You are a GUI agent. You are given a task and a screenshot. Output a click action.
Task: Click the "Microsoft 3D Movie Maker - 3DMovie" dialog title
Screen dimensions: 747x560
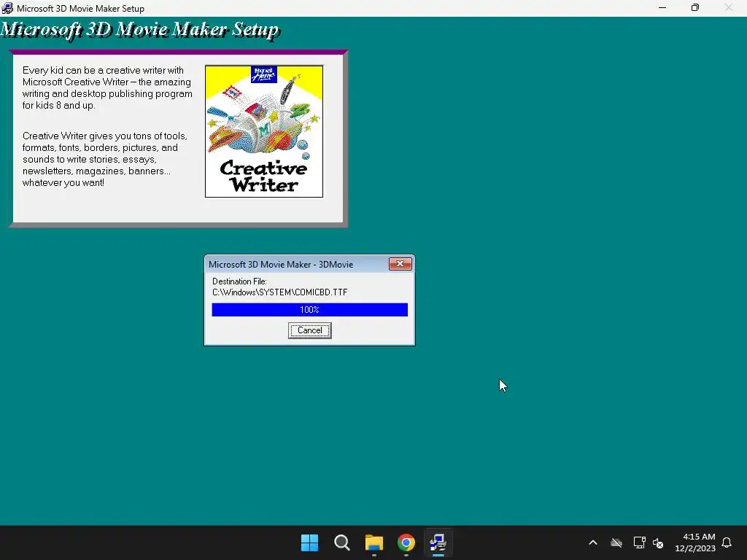point(281,264)
